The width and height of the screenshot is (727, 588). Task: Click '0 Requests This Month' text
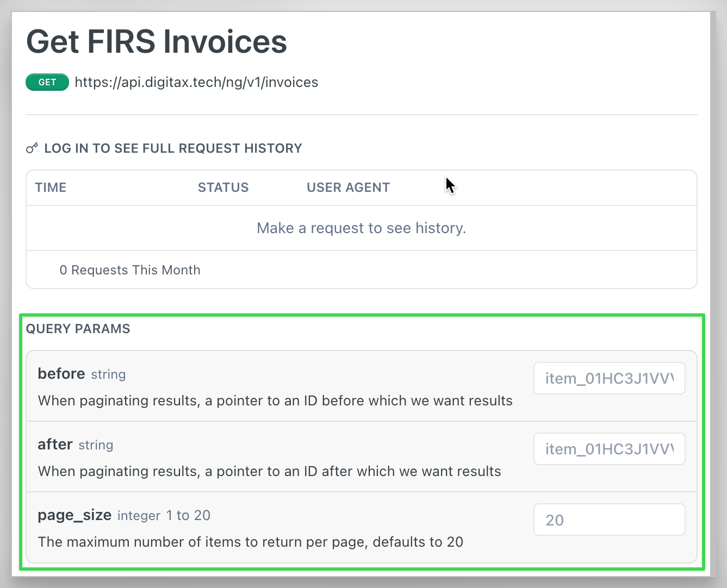tap(130, 270)
